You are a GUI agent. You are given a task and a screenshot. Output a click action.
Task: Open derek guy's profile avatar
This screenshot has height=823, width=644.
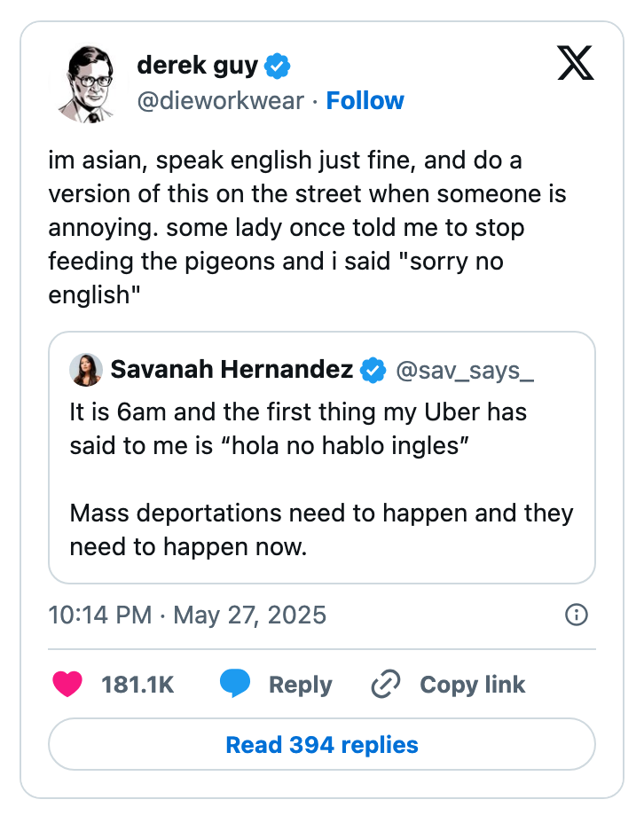[88, 80]
